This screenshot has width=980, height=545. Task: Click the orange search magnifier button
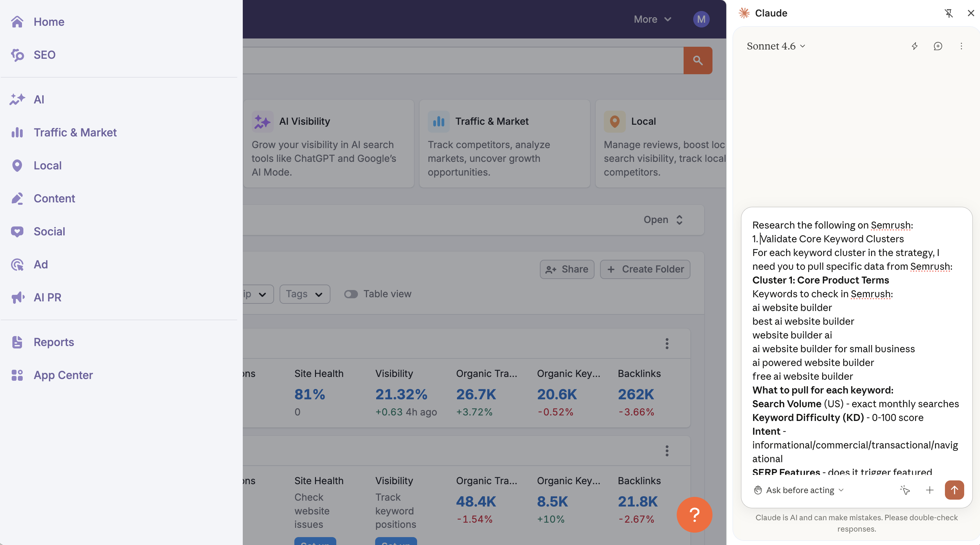698,60
